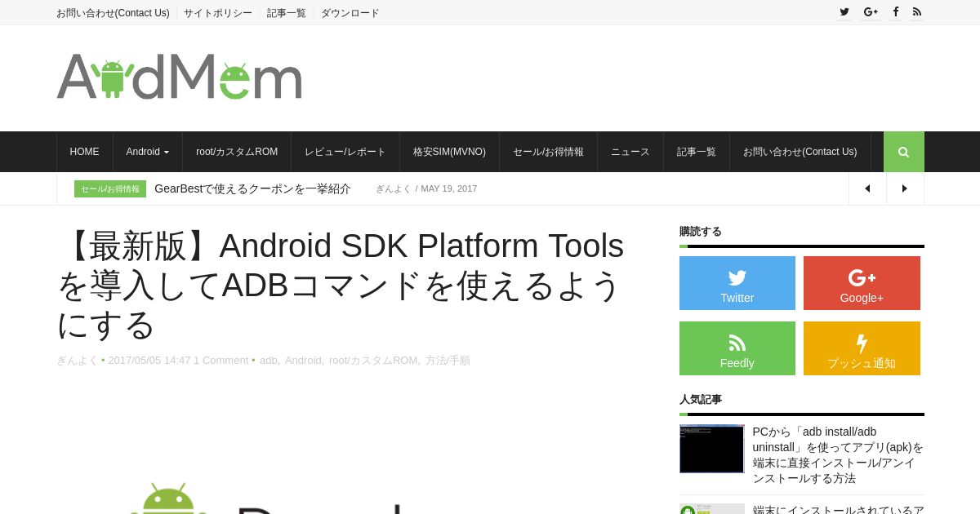Click the 購読する section heading
Viewport: 980px width, 514px height.
[x=701, y=231]
